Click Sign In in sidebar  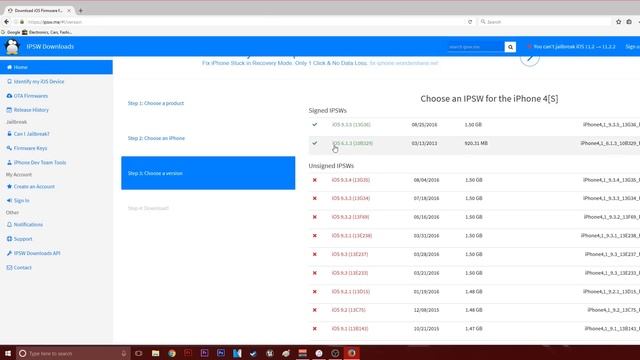point(18,200)
